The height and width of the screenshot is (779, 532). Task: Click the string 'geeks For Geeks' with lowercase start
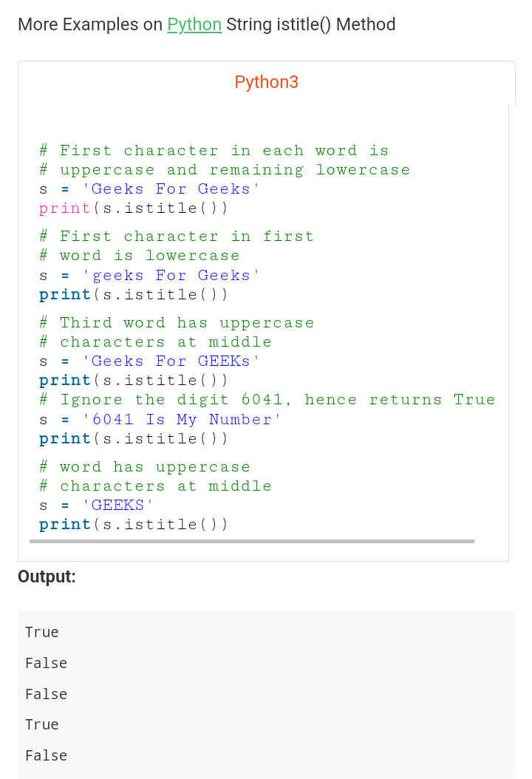click(171, 275)
